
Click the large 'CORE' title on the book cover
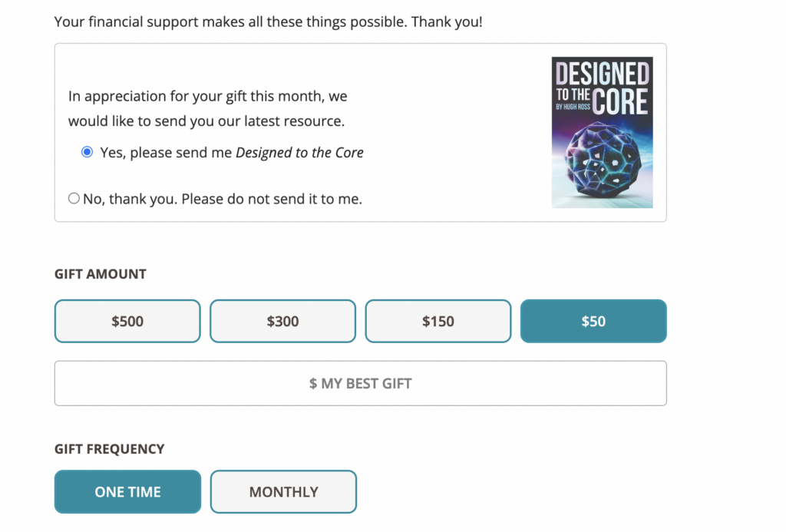tap(620, 102)
